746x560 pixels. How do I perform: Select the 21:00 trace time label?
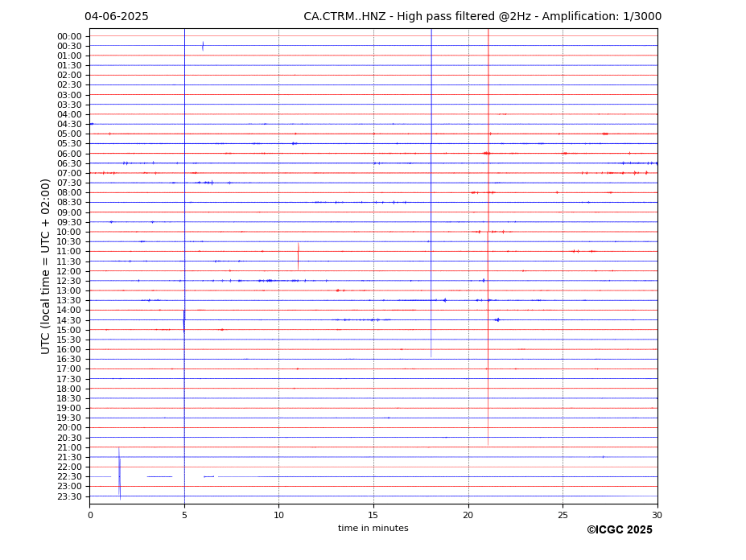pyautogui.click(x=69, y=447)
